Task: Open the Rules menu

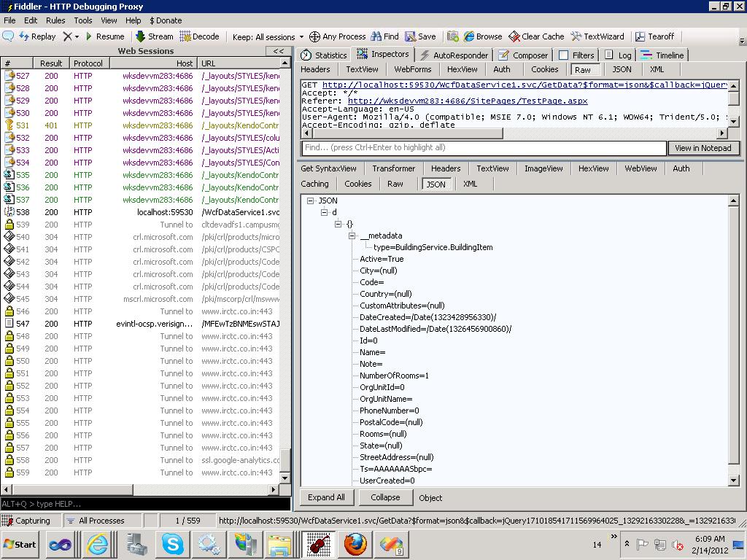Action: 55,20
